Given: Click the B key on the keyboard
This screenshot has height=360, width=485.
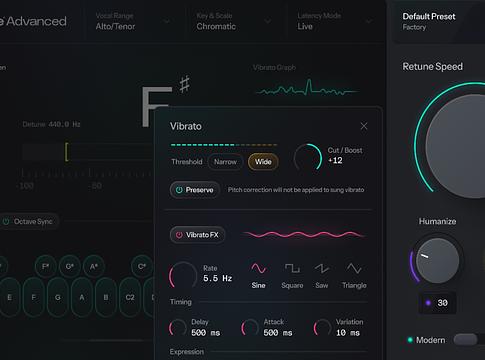Looking at the screenshot, I should click(x=106, y=297).
